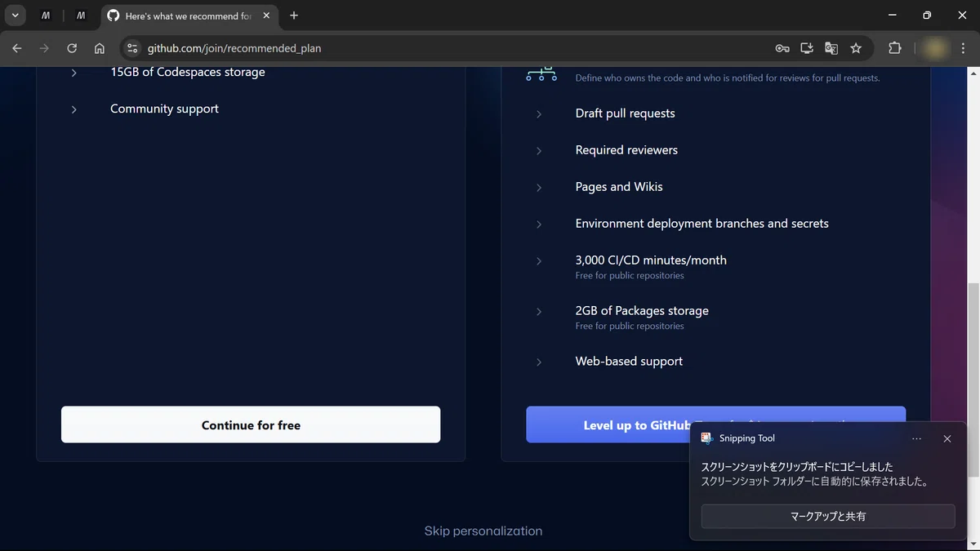Open the saved passwords key icon
Screen dimensions: 980x551
coord(782,48)
